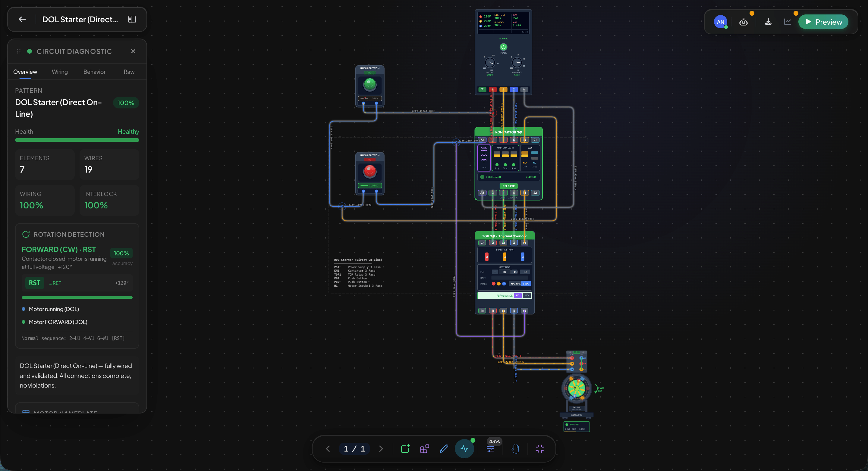Click the NC contact button on TOR
868x471 pixels.
(517, 296)
